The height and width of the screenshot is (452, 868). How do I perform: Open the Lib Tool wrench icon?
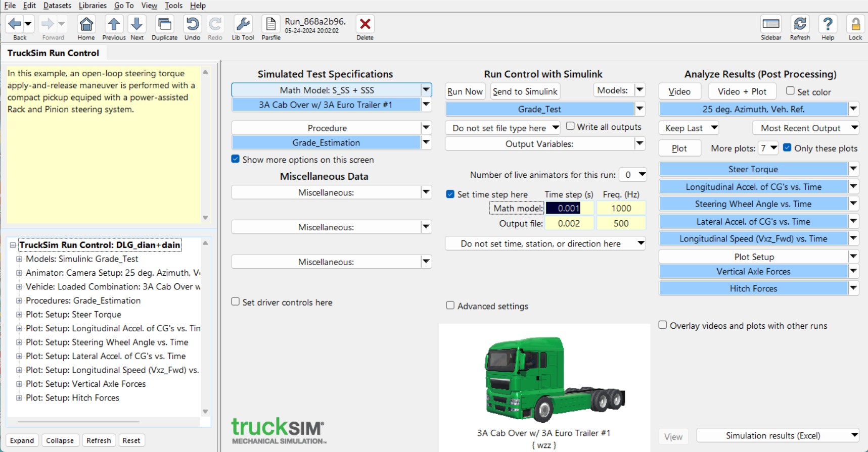[x=243, y=24]
